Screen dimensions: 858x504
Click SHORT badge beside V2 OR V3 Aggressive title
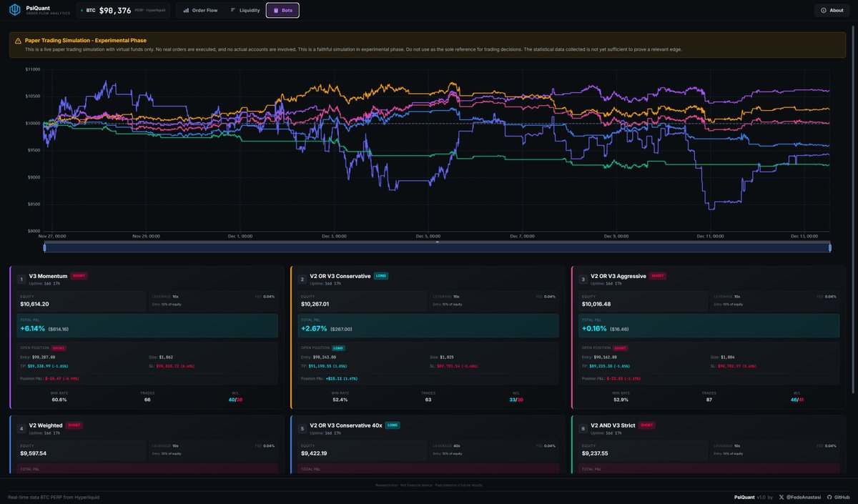pos(658,275)
